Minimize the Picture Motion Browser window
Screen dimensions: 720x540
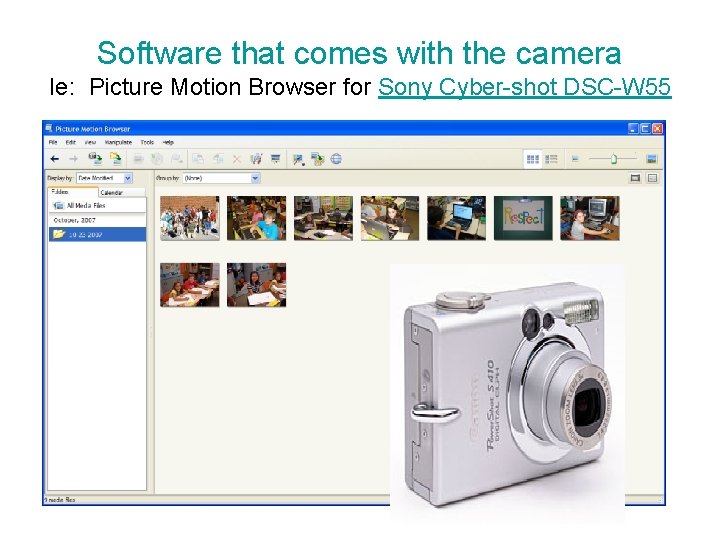(633, 129)
